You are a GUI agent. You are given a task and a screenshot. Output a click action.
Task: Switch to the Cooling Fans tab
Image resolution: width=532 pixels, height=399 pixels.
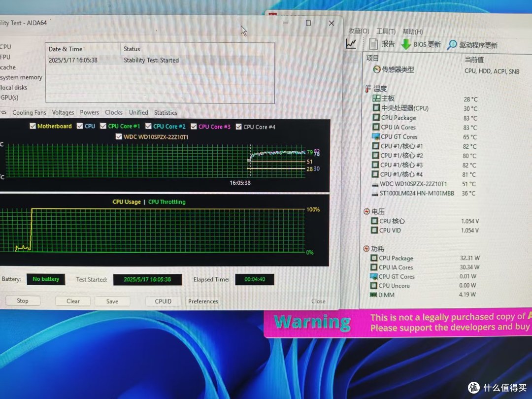[x=29, y=112]
